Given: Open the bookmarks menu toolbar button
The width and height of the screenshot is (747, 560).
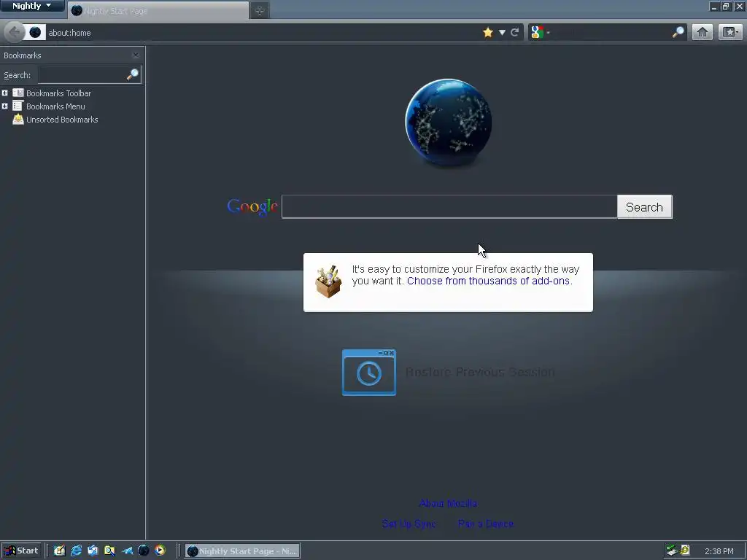Looking at the screenshot, I should 730,32.
